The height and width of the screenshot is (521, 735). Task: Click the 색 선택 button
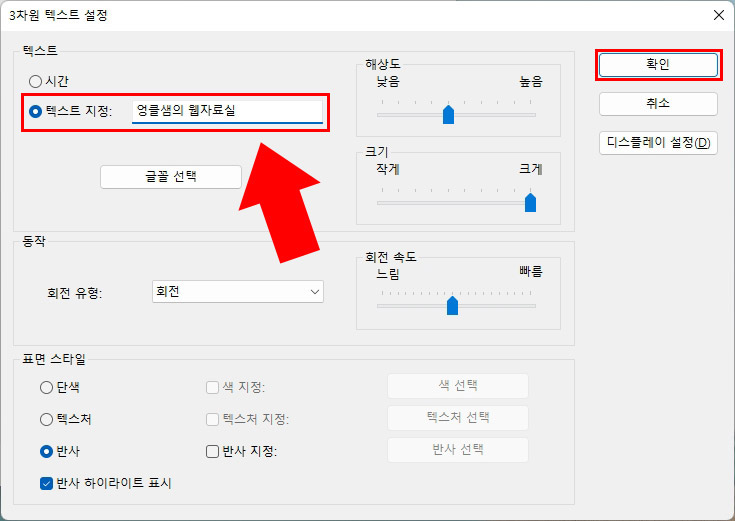point(458,385)
